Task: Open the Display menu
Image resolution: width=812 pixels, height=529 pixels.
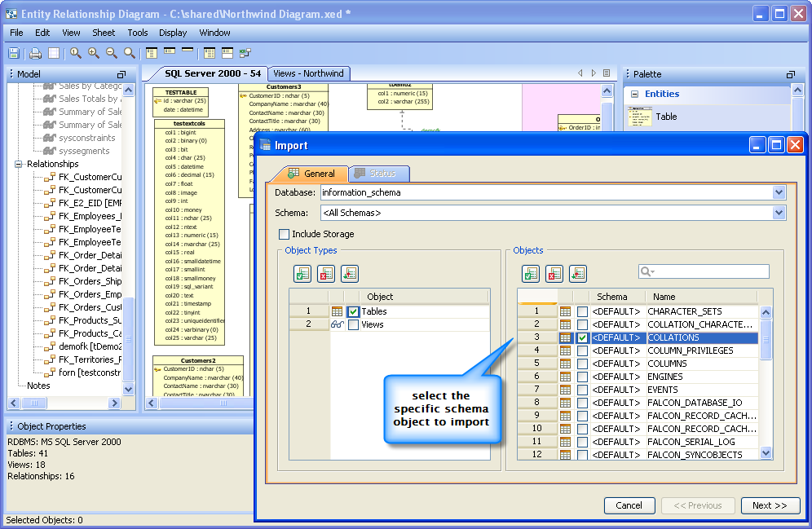Action: pyautogui.click(x=173, y=33)
